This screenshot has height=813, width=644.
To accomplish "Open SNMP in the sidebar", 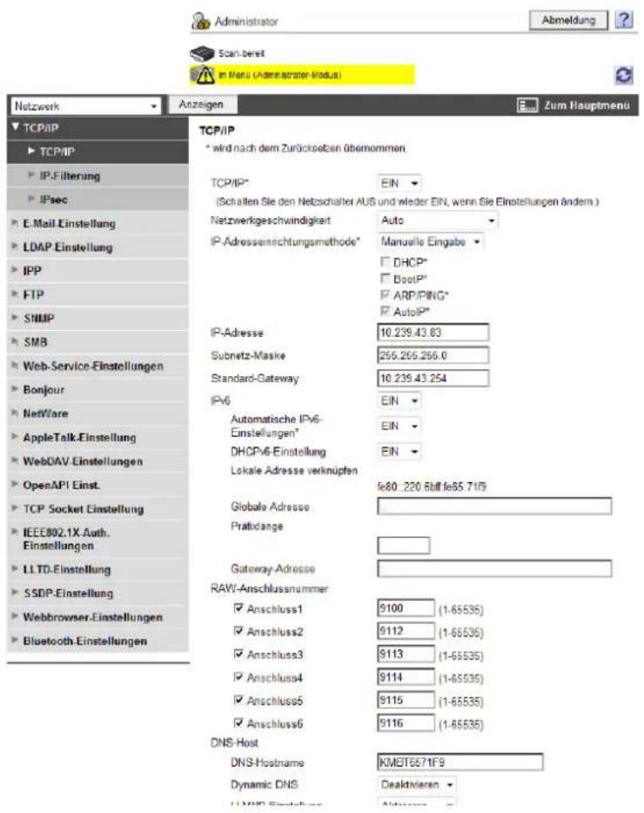I will point(97,319).
